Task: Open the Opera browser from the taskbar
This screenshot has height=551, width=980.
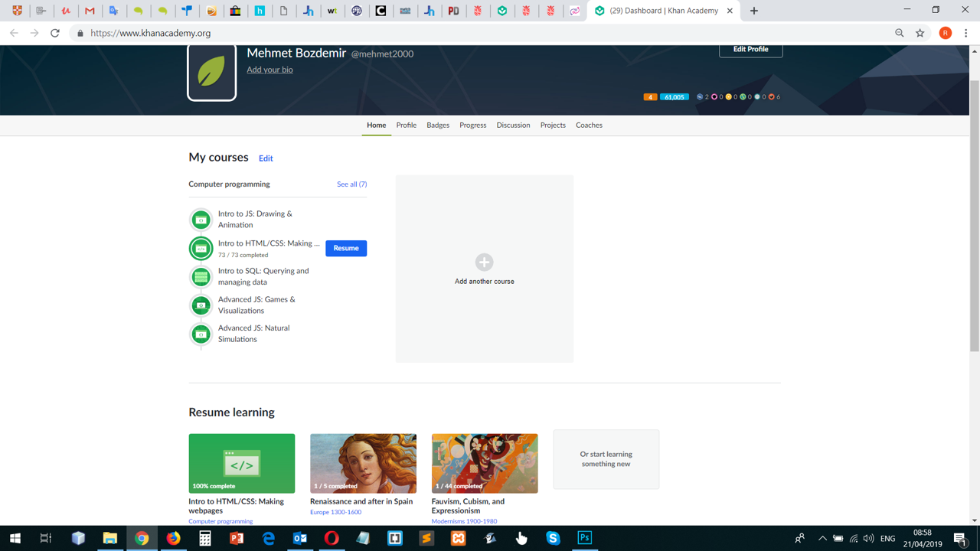Action: [332, 538]
